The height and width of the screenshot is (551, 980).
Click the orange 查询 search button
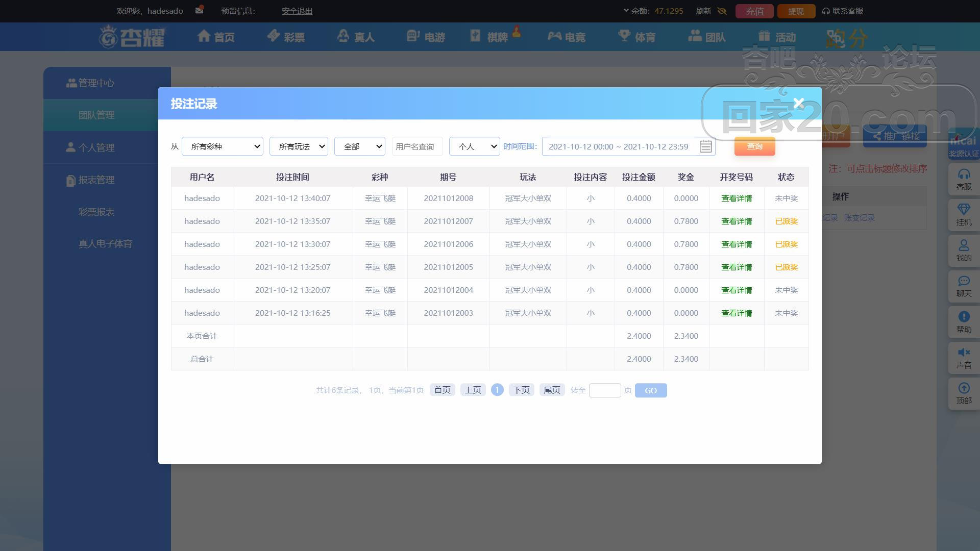(x=754, y=146)
